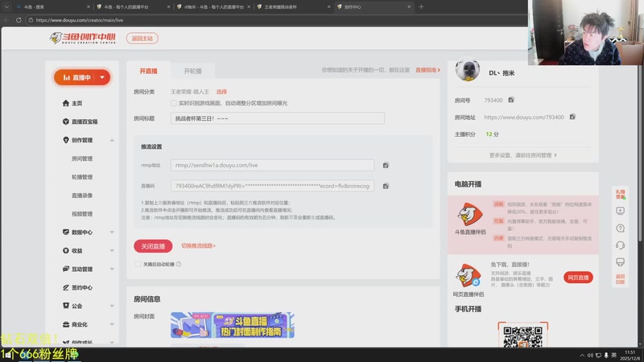
Task: Click the 返回主站 button
Action: [x=142, y=38]
